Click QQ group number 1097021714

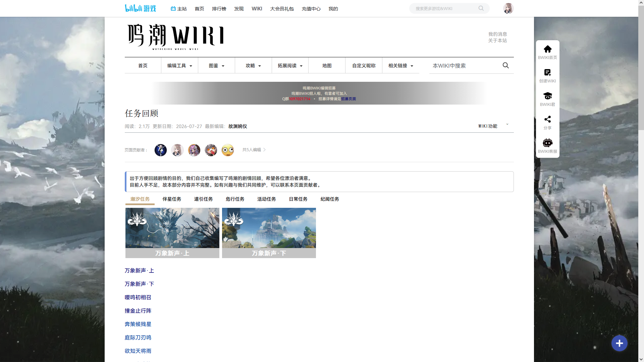click(300, 99)
